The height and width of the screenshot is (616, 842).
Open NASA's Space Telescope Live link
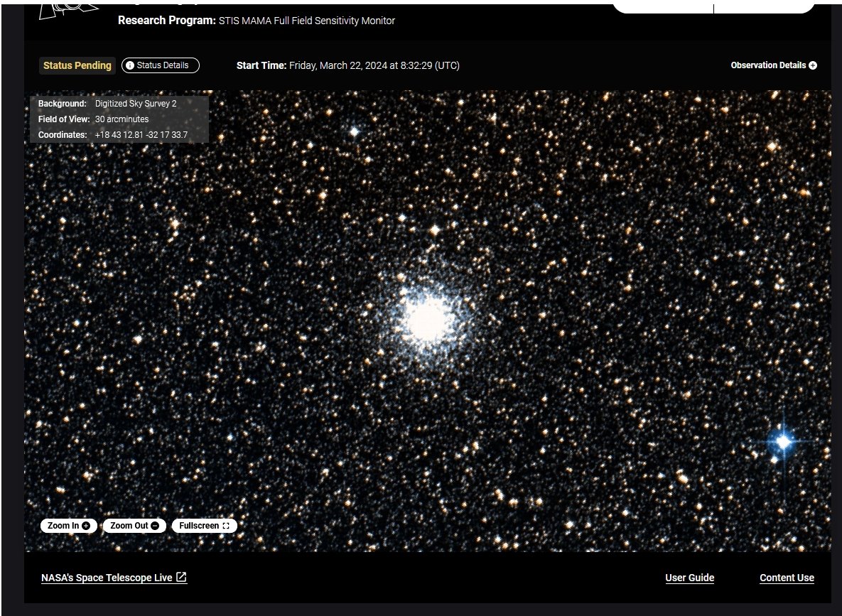tap(107, 578)
